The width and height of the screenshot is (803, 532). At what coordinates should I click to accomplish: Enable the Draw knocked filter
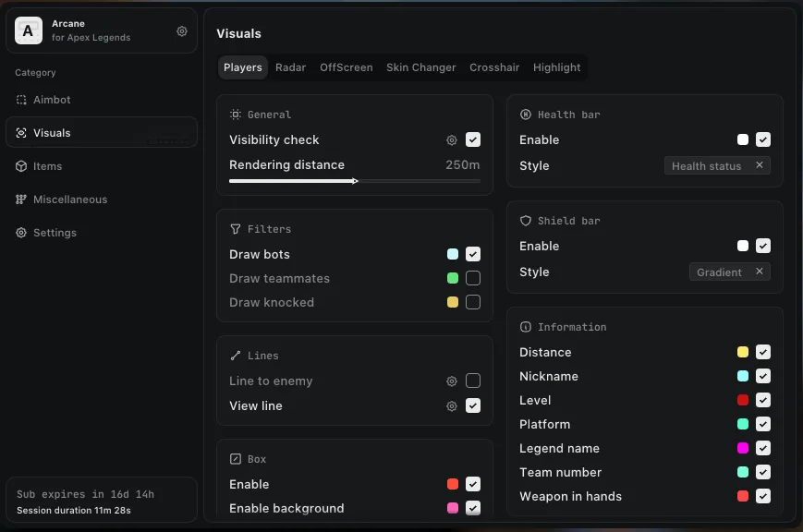coord(473,302)
